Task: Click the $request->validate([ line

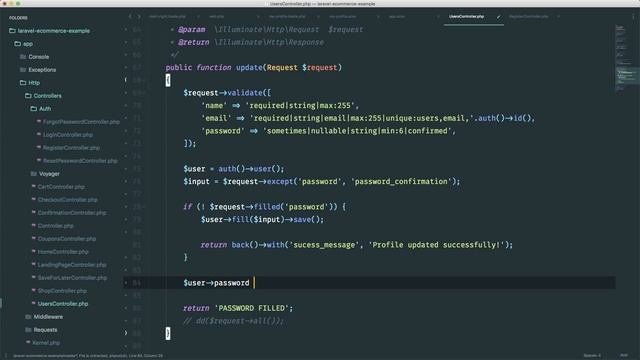Action: [227, 93]
